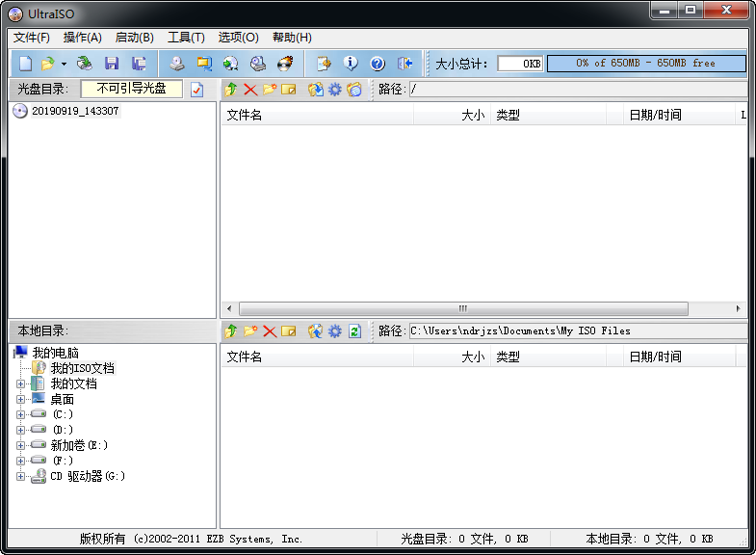Expand the (C:) drive node
Viewport: 756px width, 555px height.
tap(20, 414)
